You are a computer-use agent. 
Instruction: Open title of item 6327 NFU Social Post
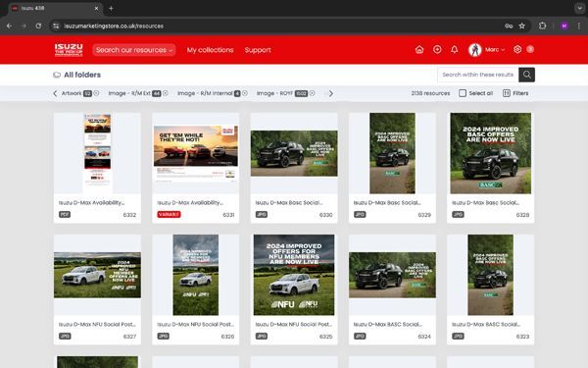97,325
